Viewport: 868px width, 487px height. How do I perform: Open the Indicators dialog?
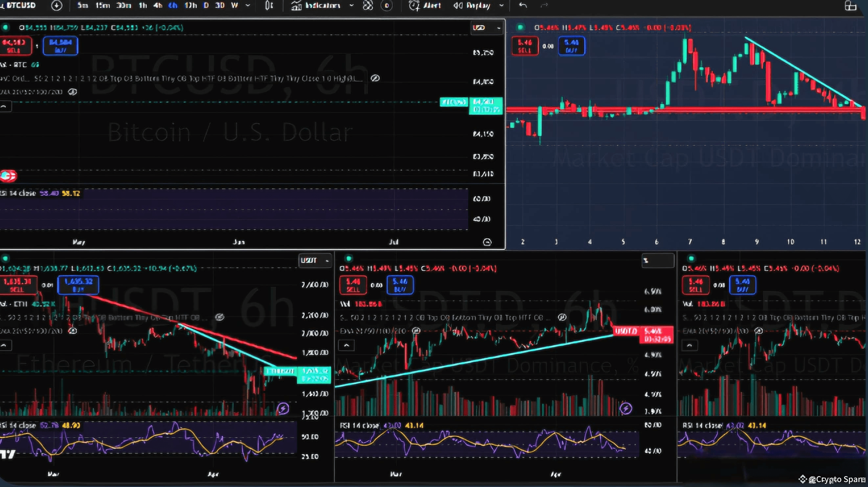[x=316, y=5]
